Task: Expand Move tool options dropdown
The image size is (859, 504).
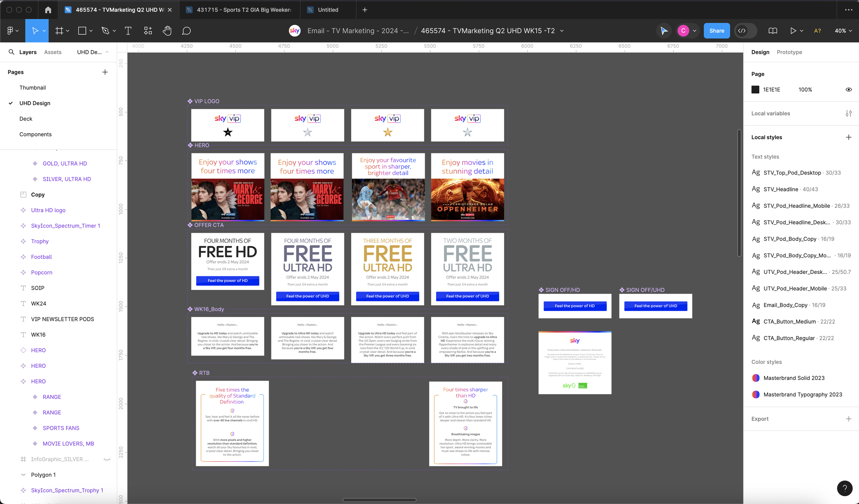Action: click(x=44, y=31)
